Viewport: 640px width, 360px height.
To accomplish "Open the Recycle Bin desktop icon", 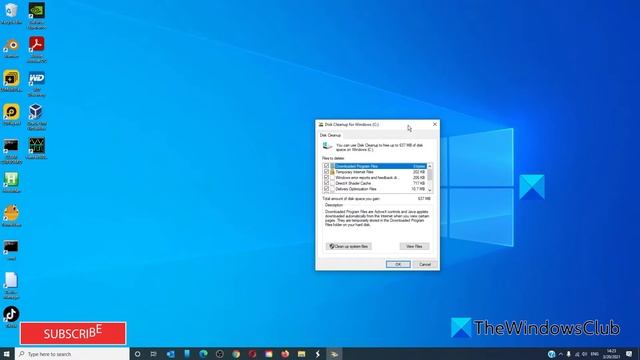I will [x=11, y=14].
